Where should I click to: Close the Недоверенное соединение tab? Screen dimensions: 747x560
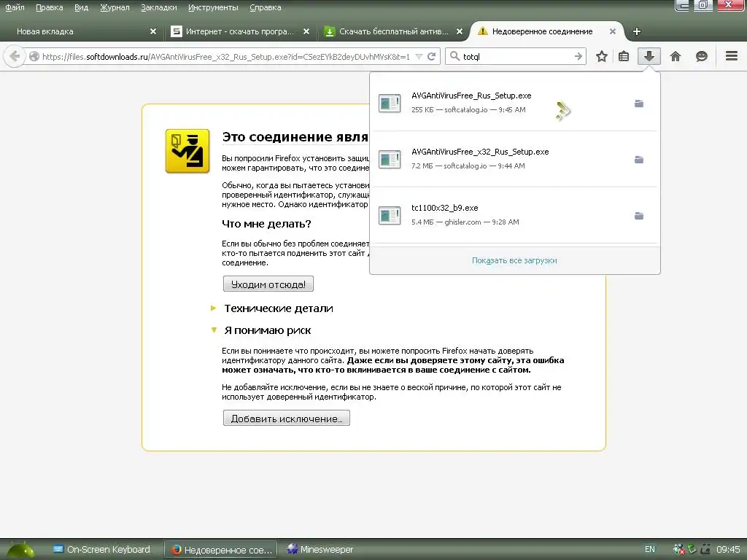point(613,31)
